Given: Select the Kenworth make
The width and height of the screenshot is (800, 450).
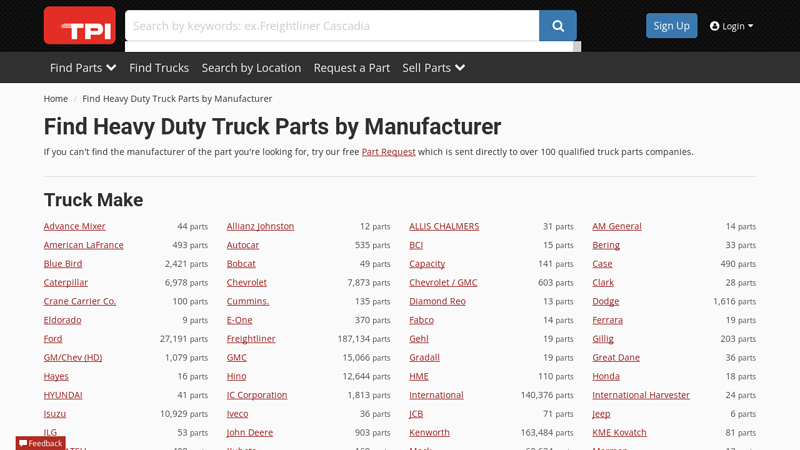Looking at the screenshot, I should click(429, 433).
